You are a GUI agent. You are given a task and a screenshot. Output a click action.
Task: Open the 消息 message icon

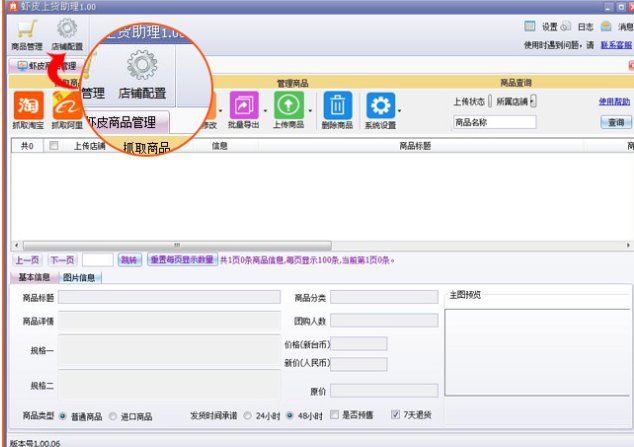(606, 26)
